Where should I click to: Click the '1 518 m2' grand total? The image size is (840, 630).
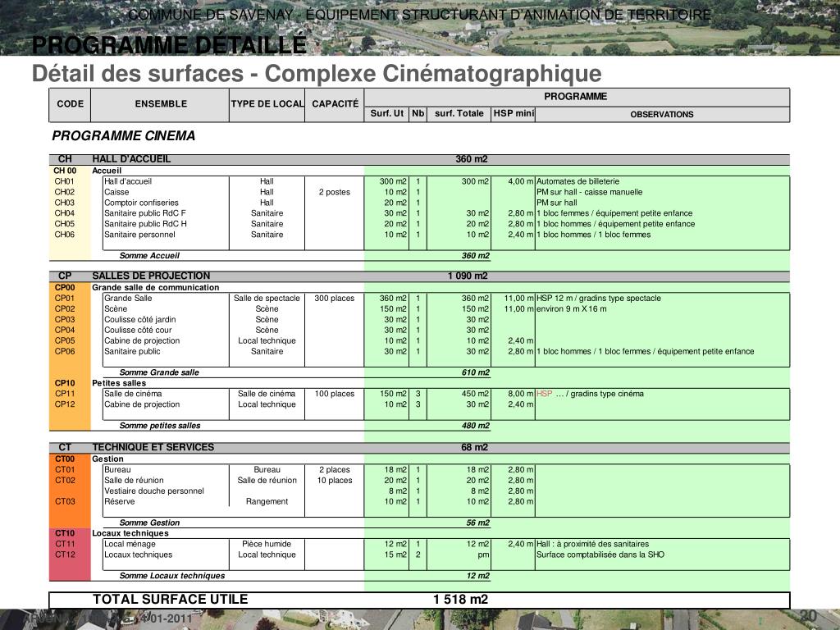461,600
